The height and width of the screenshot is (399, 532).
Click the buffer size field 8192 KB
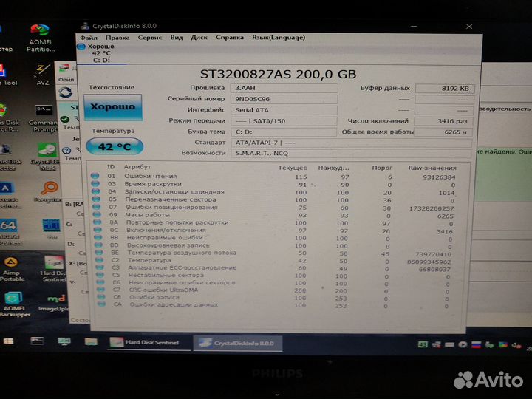(445, 89)
